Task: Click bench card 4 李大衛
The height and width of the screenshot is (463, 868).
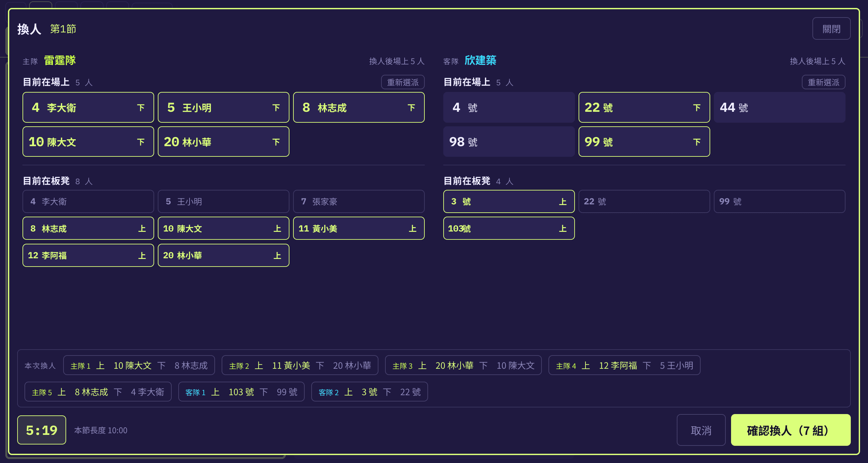Action: click(x=88, y=201)
